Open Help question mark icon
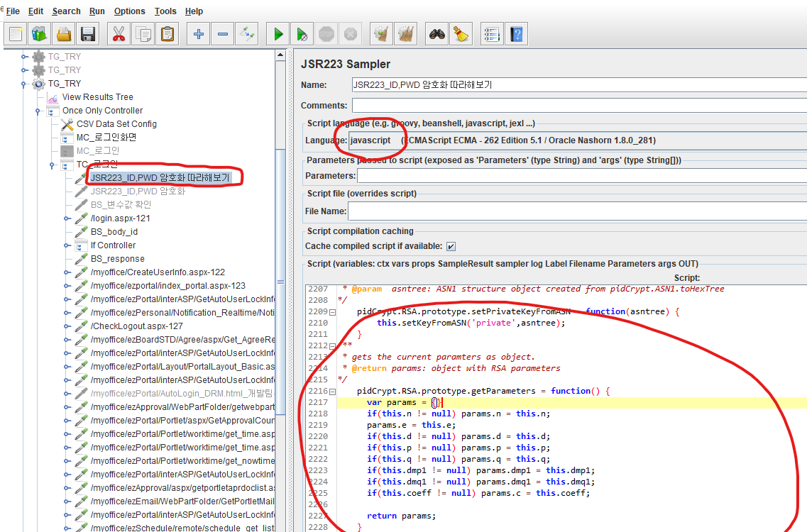The height and width of the screenshot is (532, 807). (516, 35)
